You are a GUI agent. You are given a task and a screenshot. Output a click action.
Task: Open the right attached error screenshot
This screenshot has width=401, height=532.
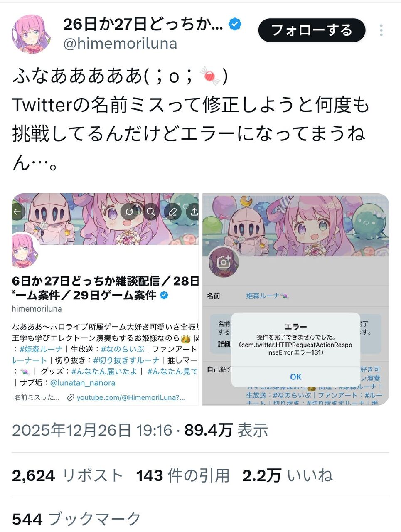tap(296, 299)
